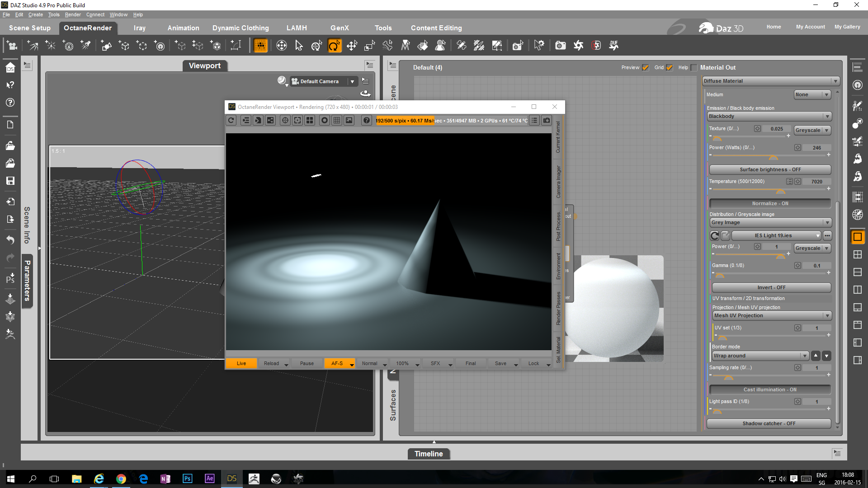The width and height of the screenshot is (868, 488).
Task: Click the Undo arrow in left sidebar
Action: click(x=10, y=239)
